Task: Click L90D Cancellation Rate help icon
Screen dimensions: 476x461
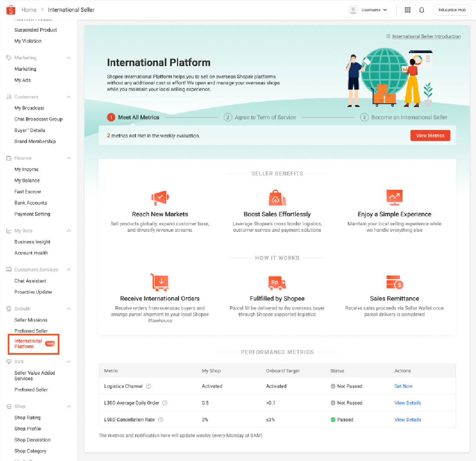Action: point(161,420)
